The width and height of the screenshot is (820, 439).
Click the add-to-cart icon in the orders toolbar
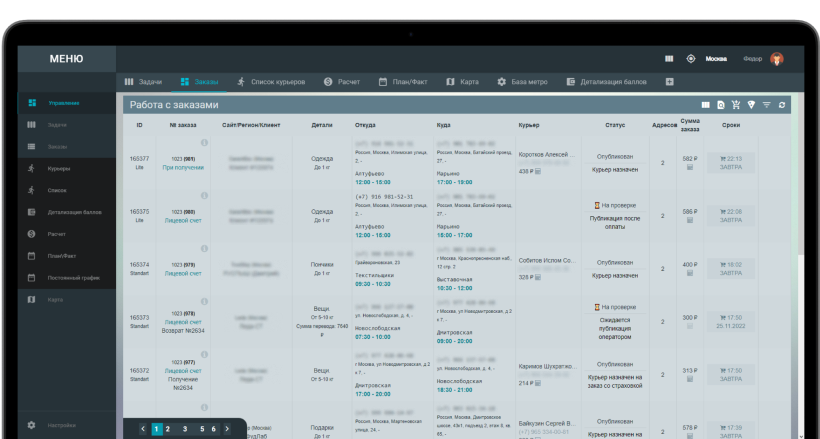(736, 105)
